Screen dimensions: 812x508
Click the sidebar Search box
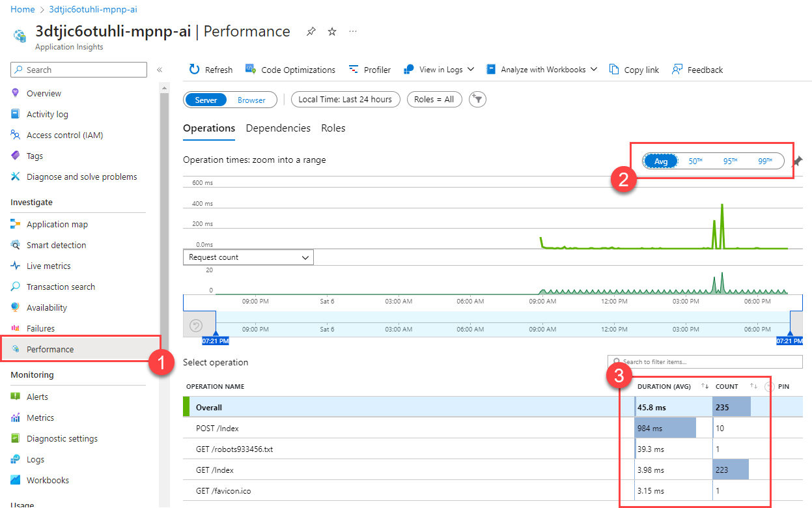79,70
